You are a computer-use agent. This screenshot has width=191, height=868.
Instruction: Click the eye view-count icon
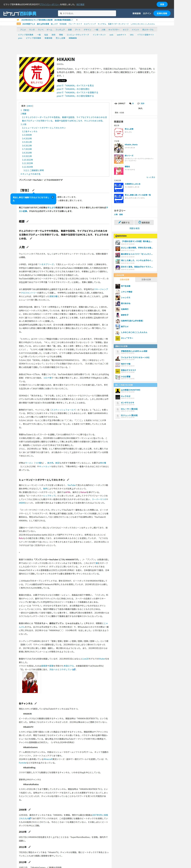pos(116,103)
